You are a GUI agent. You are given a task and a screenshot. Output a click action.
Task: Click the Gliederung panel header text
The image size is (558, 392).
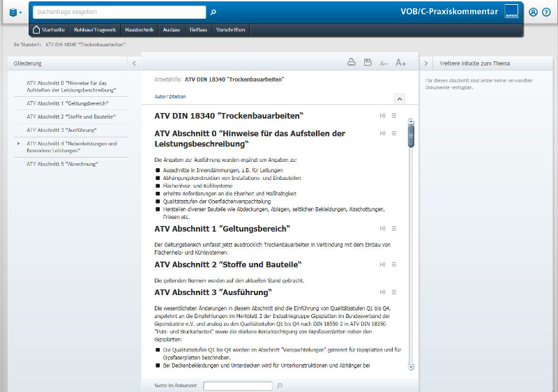point(27,63)
